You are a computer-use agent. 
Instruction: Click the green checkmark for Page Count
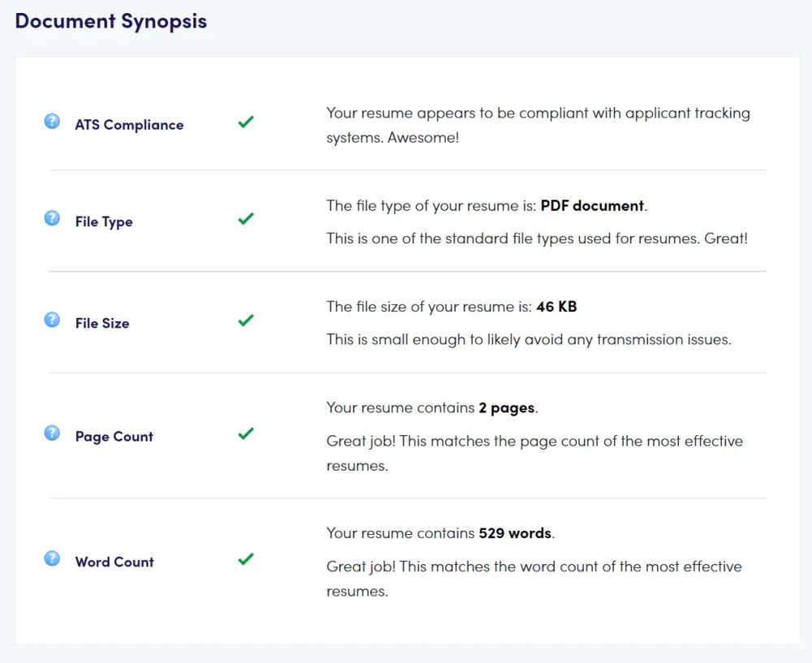[246, 434]
